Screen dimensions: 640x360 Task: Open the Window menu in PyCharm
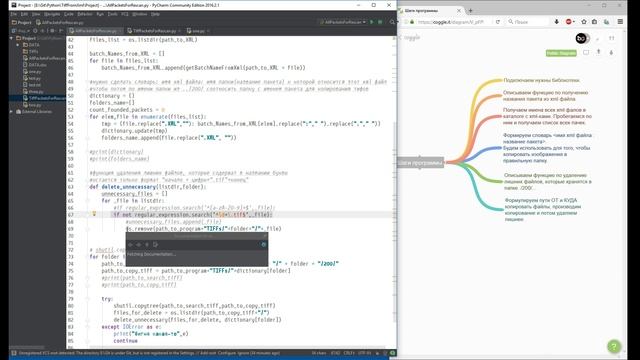coord(140,14)
